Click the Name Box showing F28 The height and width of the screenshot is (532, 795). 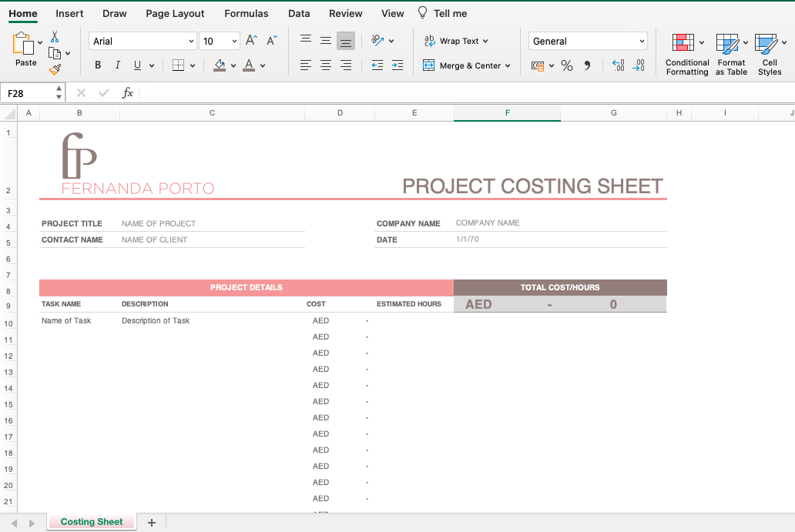click(29, 93)
